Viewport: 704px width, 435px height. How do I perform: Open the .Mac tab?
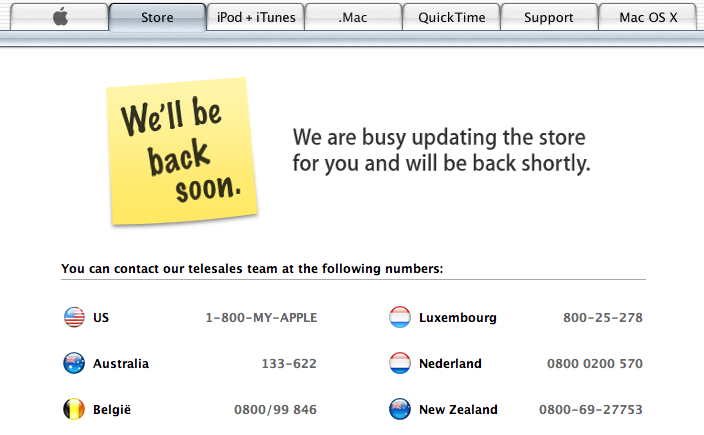(353, 17)
